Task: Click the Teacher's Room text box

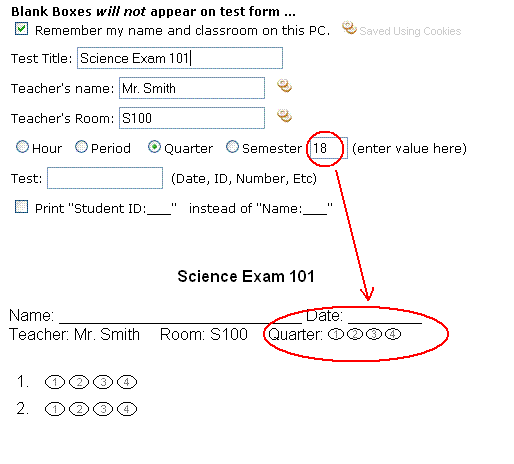Action: click(192, 118)
